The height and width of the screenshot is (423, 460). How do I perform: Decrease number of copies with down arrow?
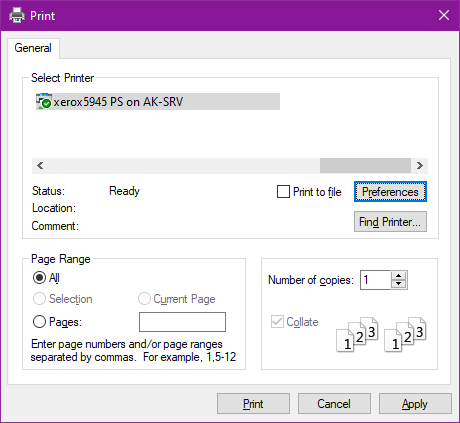coord(399,284)
